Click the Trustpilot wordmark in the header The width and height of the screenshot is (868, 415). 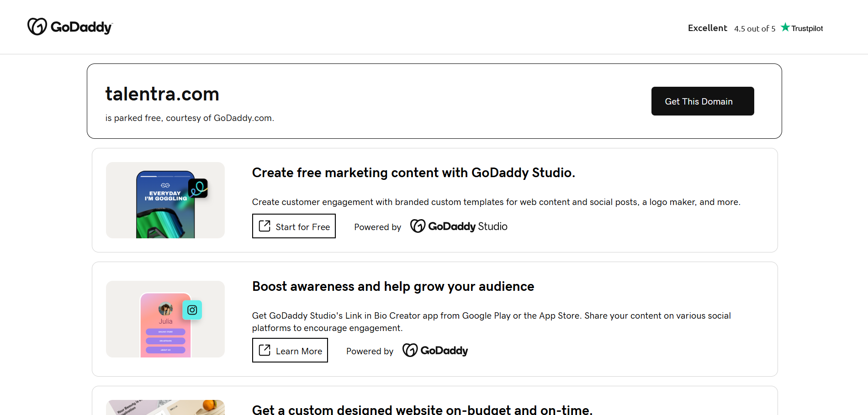click(807, 28)
